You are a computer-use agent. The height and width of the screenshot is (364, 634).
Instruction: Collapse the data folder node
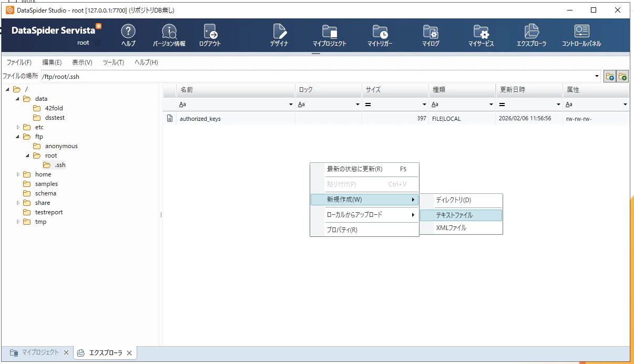tap(17, 99)
